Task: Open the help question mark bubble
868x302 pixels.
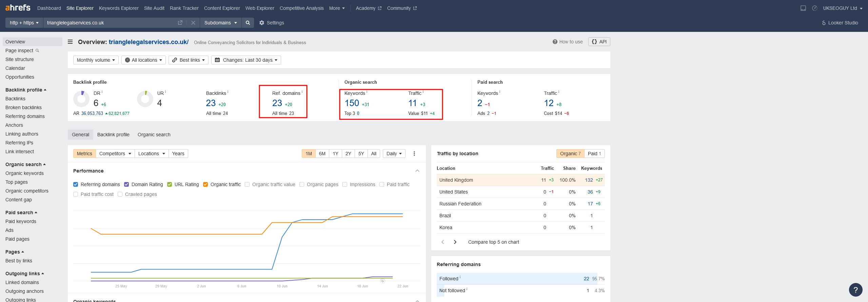Action: [x=855, y=290]
